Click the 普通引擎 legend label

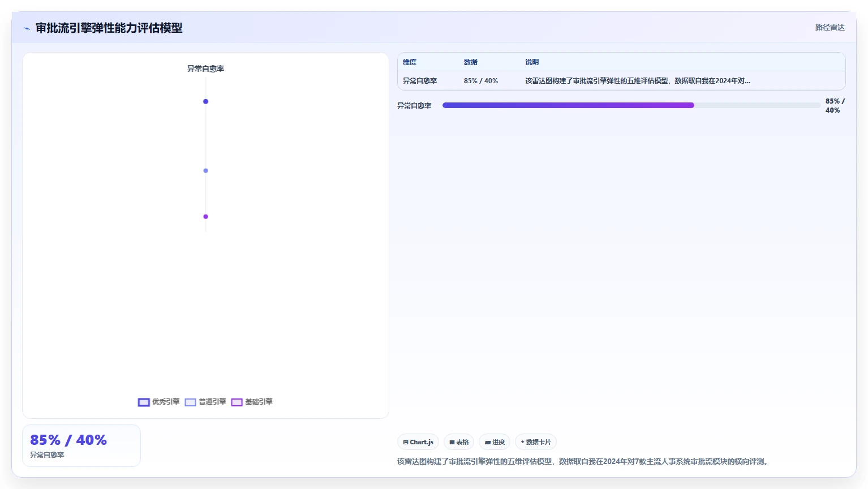pyautogui.click(x=212, y=402)
